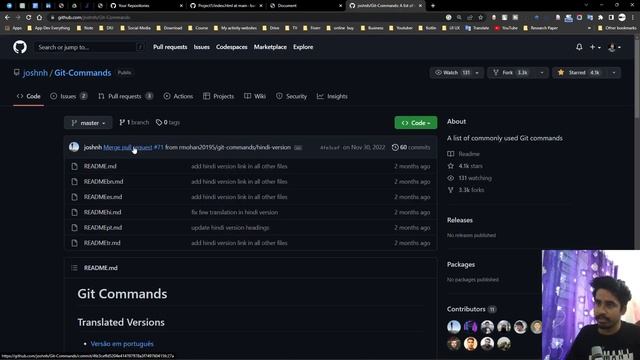This screenshot has width=640, height=360.
Task: Select the repository Issues tab
Action: click(x=69, y=96)
